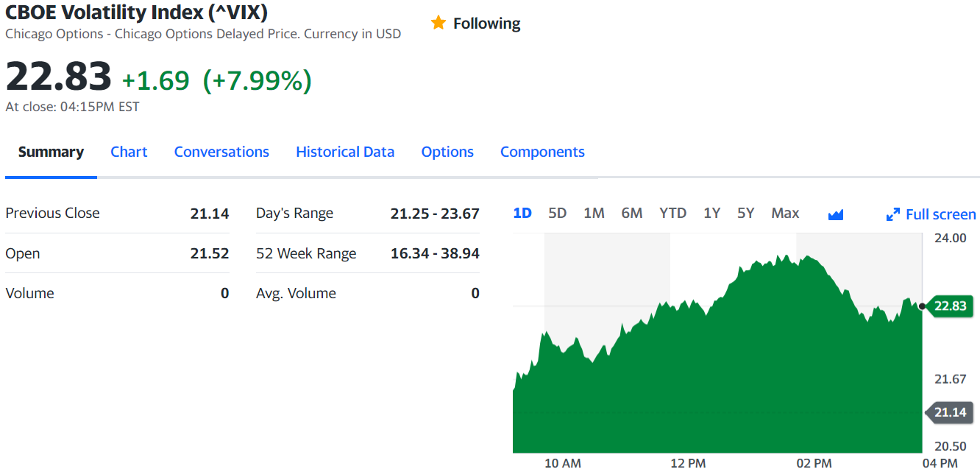Click the 52 Week Range value 16.34 - 38.94
The image size is (980, 472).
click(435, 253)
